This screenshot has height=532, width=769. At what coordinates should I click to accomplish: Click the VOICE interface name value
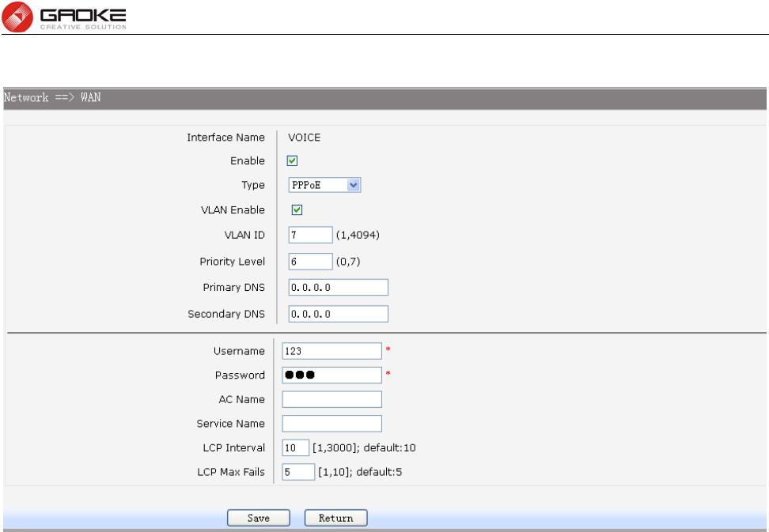point(304,138)
